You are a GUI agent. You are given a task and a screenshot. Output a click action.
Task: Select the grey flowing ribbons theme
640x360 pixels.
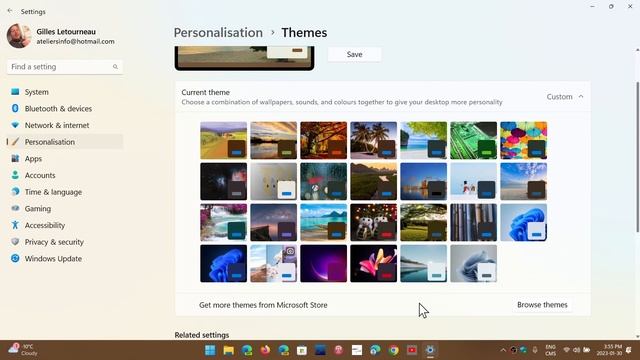click(x=473, y=264)
